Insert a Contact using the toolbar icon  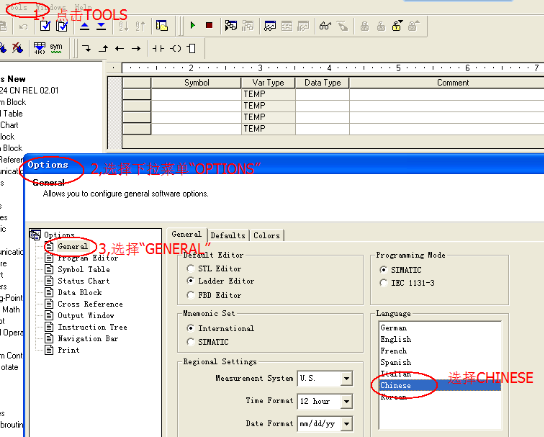[x=158, y=49]
